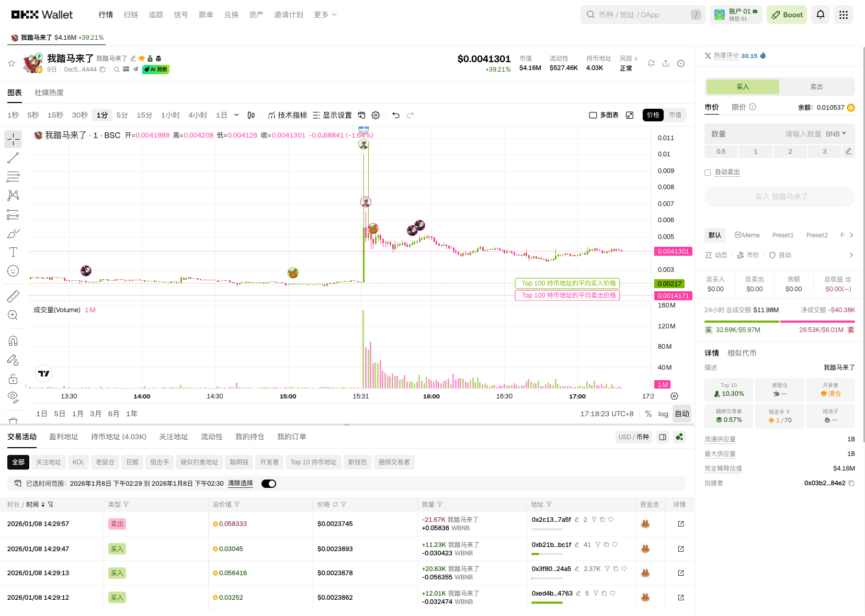Enable the magnet snap tool

pos(13,340)
